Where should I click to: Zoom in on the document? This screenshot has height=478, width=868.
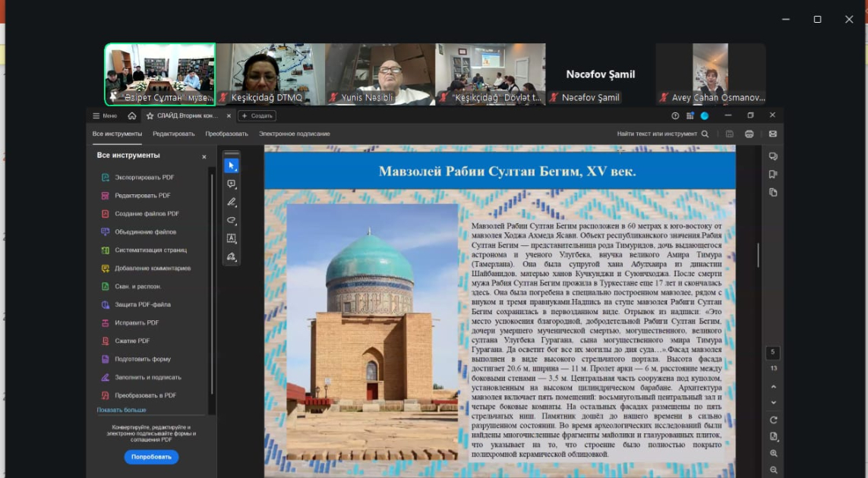[x=773, y=453]
